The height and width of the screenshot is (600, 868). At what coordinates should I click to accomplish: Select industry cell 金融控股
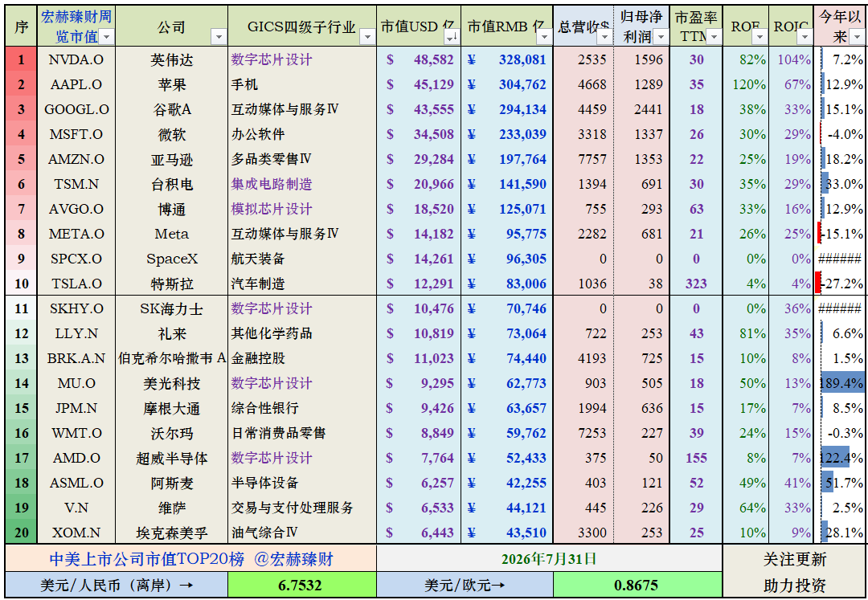301,358
